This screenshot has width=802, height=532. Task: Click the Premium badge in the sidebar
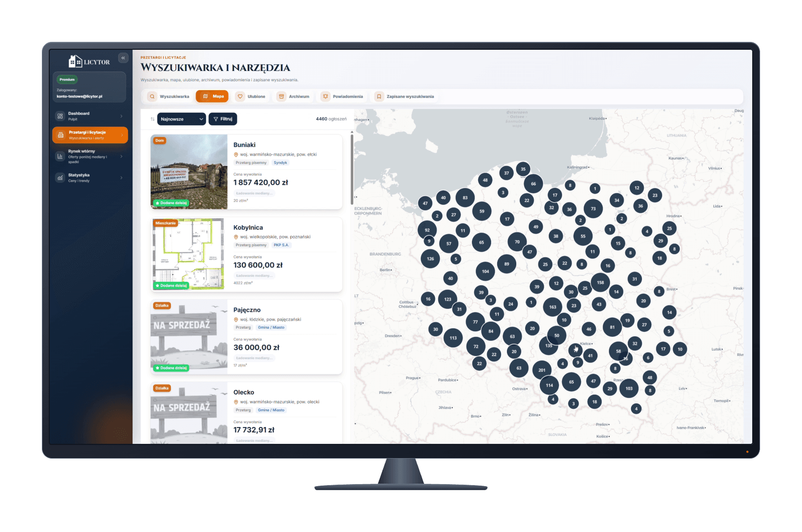click(x=67, y=79)
